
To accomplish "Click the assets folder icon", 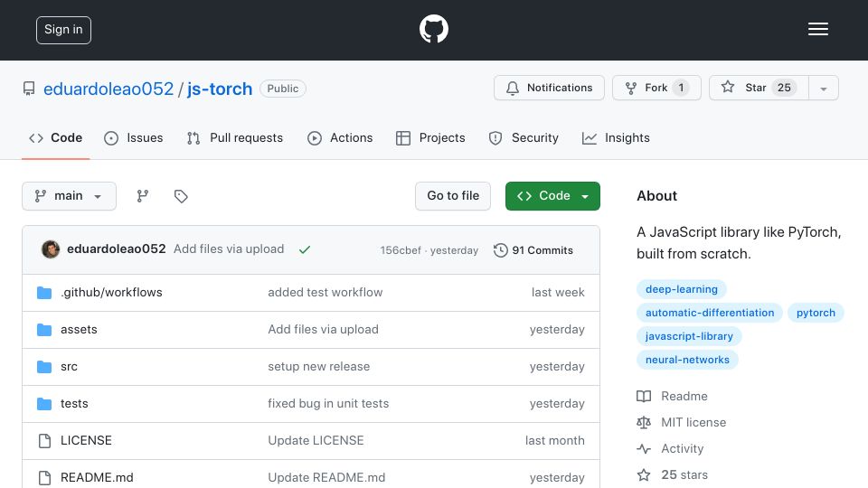I will 44,330.
